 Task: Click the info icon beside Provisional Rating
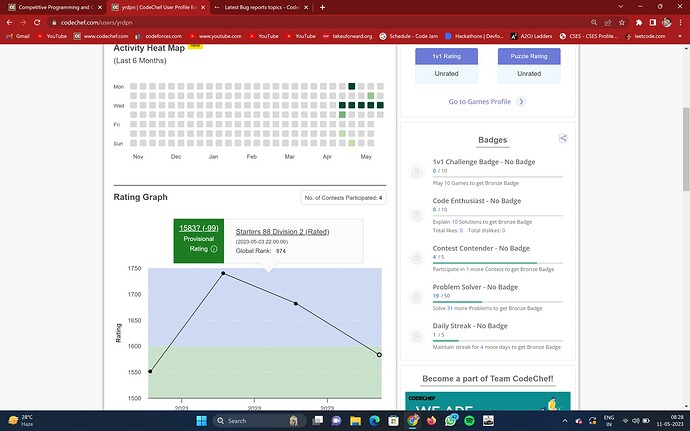[214, 249]
